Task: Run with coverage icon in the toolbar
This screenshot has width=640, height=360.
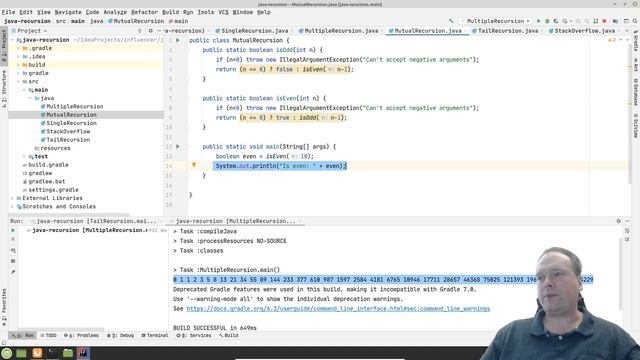Action: pyautogui.click(x=556, y=21)
